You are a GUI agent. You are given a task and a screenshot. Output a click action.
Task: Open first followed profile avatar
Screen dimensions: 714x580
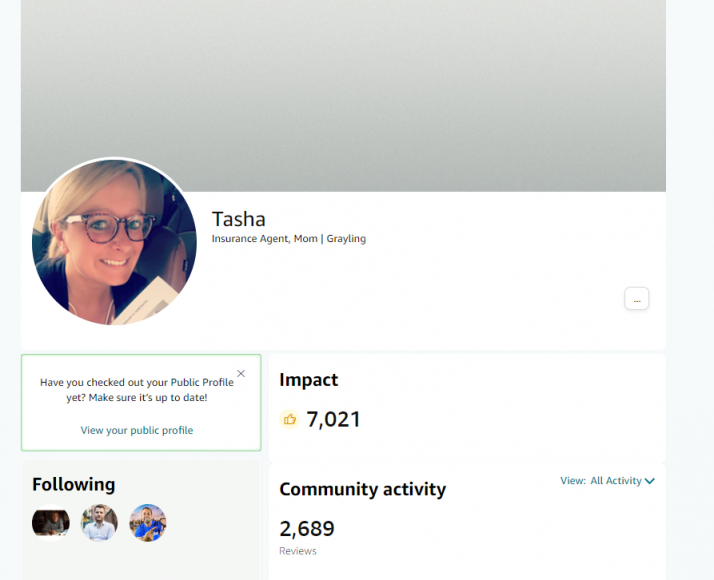tap(51, 523)
